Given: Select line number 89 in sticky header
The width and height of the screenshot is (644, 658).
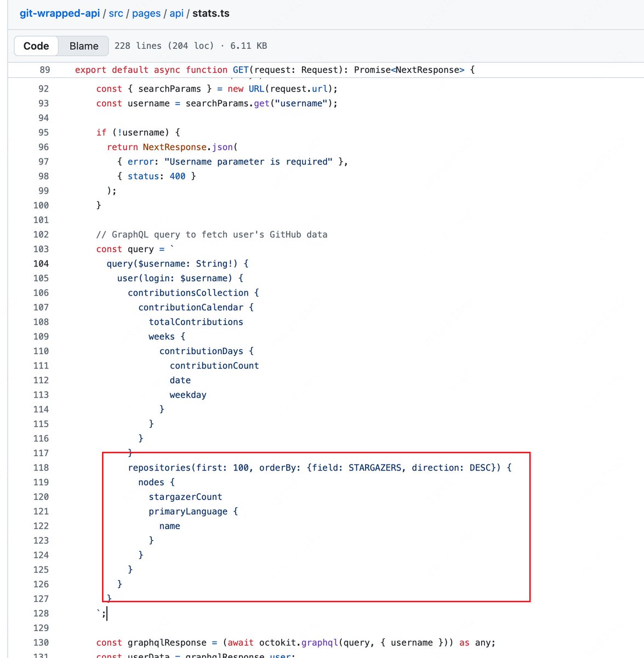Looking at the screenshot, I should pyautogui.click(x=44, y=70).
